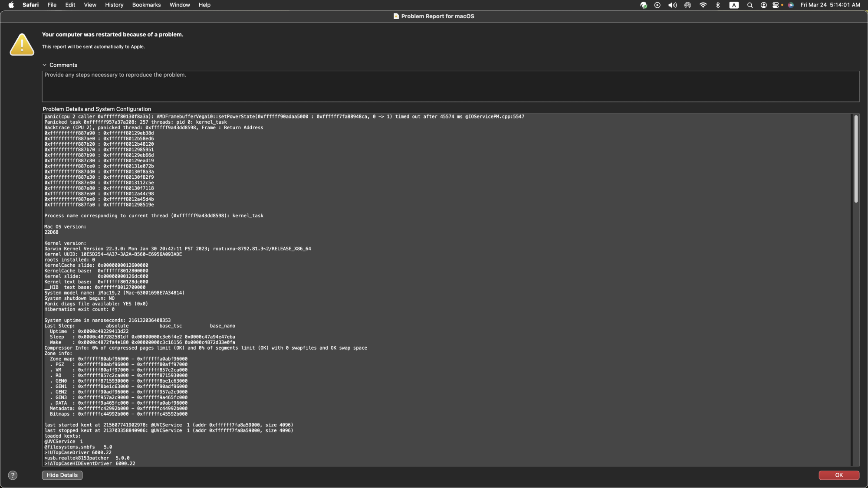Click the '@filesystems.smbfs 5.0' entry
Viewport: 868px width, 488px height.
(78, 447)
